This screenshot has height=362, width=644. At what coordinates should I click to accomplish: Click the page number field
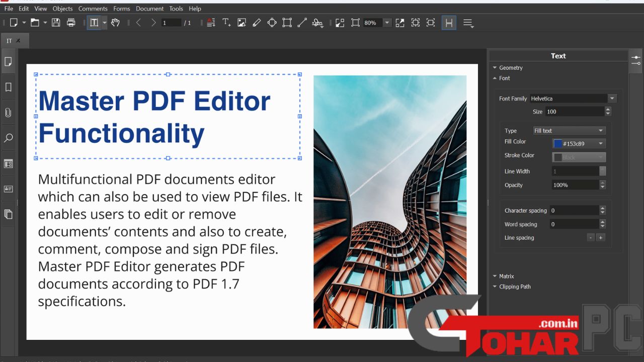(171, 23)
